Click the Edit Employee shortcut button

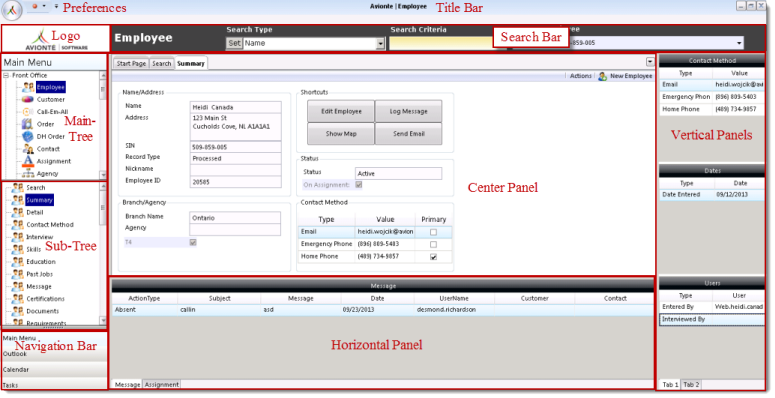(341, 111)
